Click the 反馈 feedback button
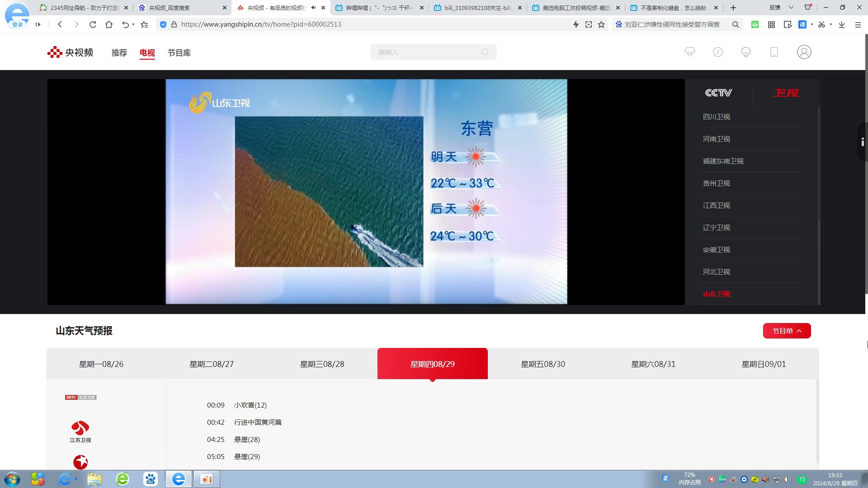The image size is (868, 488). pyautogui.click(x=775, y=7)
